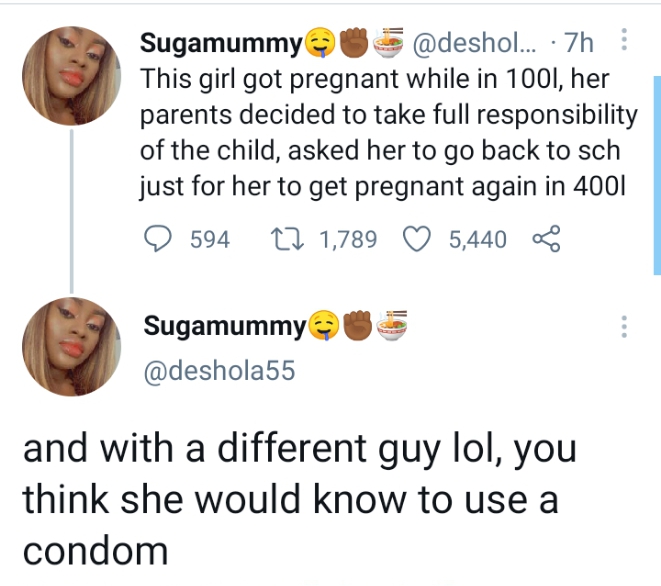Like the tweet with heart icon

(x=420, y=240)
